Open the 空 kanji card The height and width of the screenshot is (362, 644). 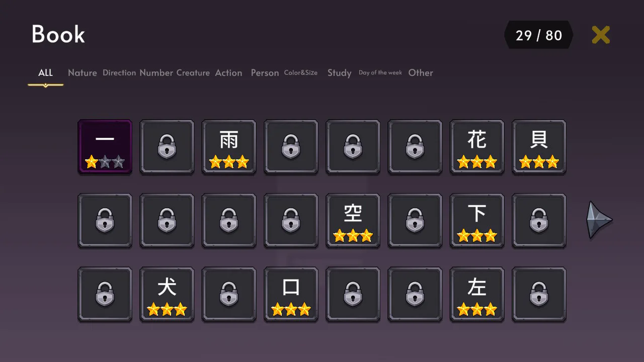353,221
